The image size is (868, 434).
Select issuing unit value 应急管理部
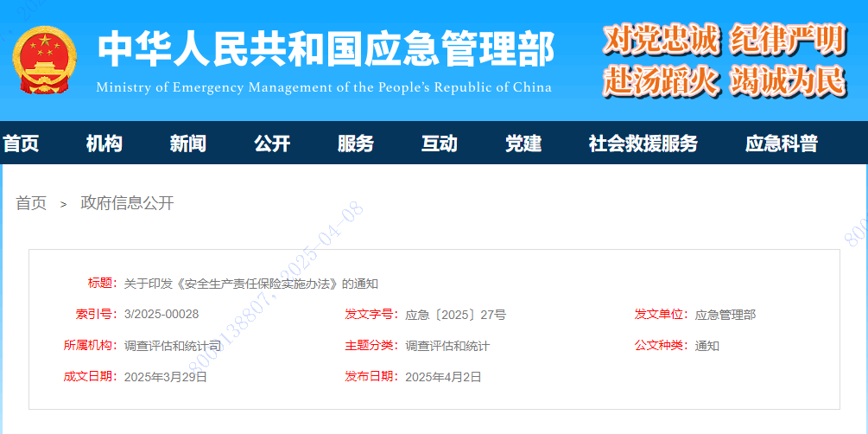(x=725, y=316)
